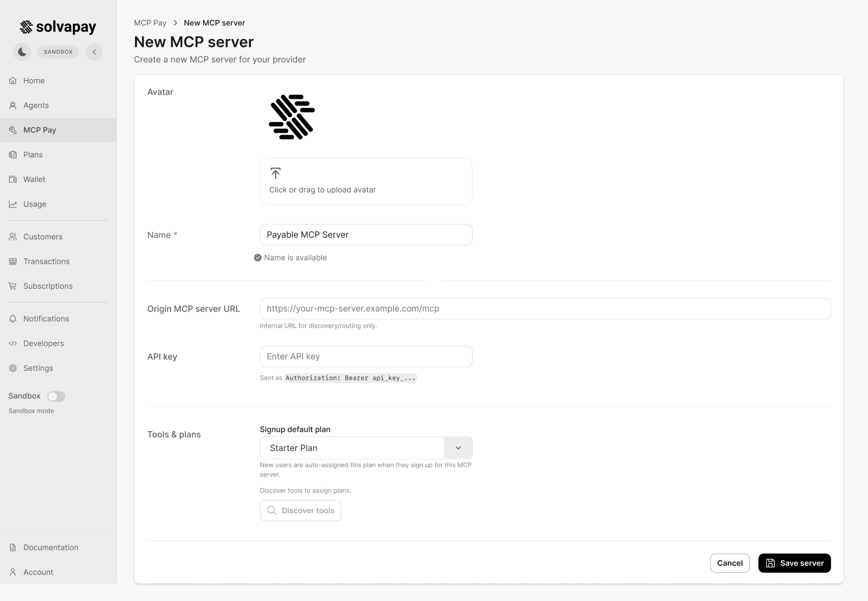
Task: Focus the Origin MCP server URL field
Action: [545, 308]
